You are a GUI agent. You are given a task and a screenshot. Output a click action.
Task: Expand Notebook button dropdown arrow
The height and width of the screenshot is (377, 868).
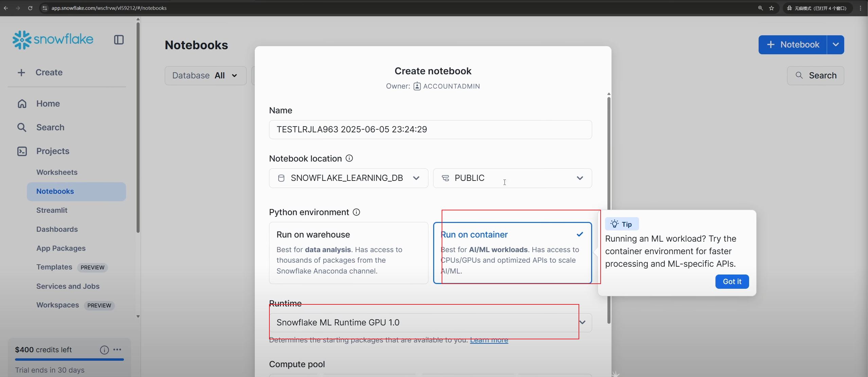point(836,44)
